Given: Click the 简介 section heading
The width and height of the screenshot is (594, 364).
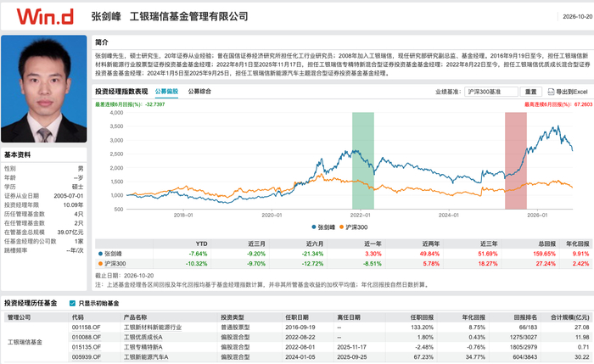Looking at the screenshot, I should click(x=102, y=42).
